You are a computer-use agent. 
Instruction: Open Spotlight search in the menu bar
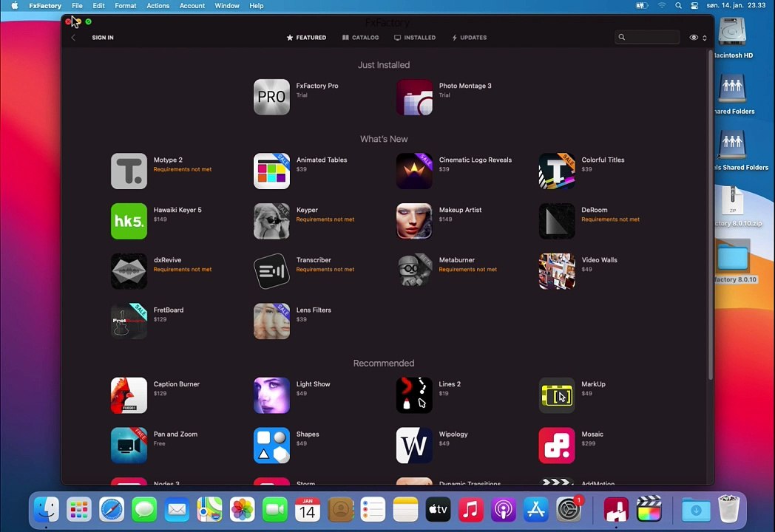point(678,6)
